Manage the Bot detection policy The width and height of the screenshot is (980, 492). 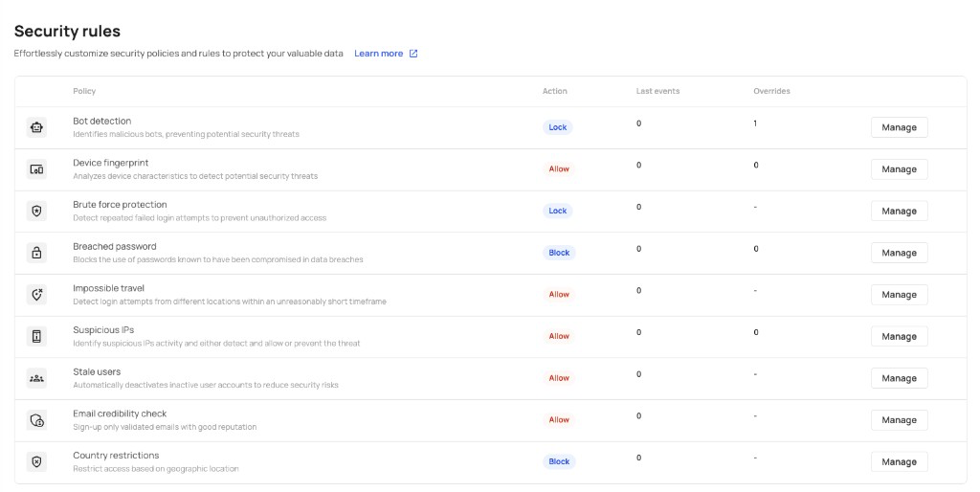pyautogui.click(x=899, y=127)
